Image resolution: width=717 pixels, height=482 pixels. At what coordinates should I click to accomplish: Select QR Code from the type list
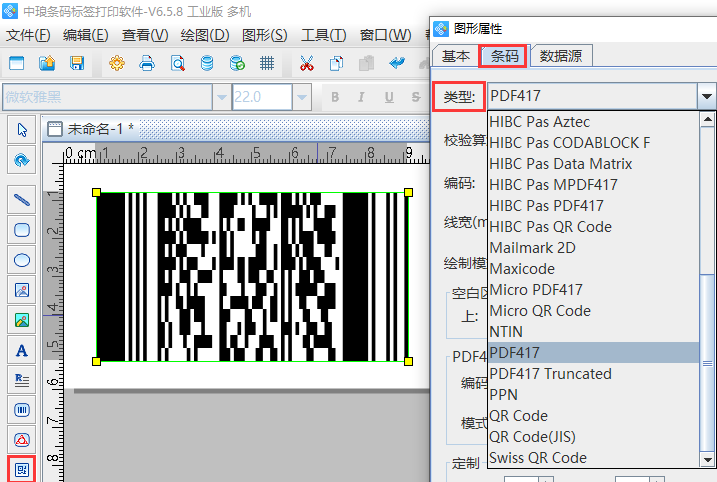518,416
